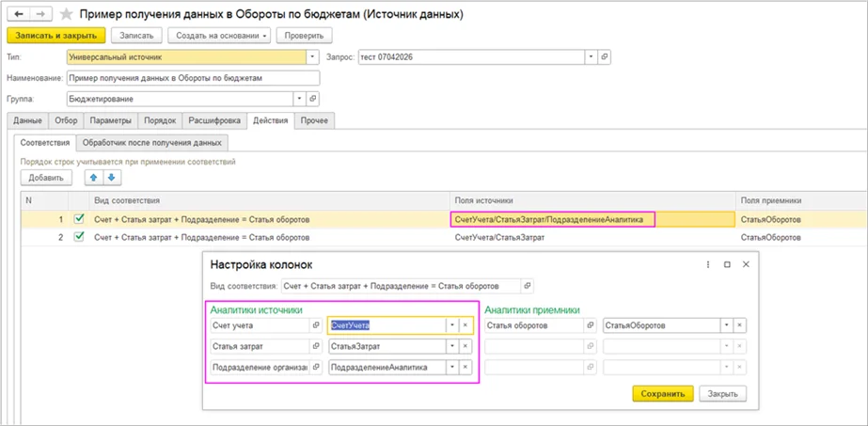Switch to the Расшифровка tab
Screen dimensions: 868x426
click(214, 120)
